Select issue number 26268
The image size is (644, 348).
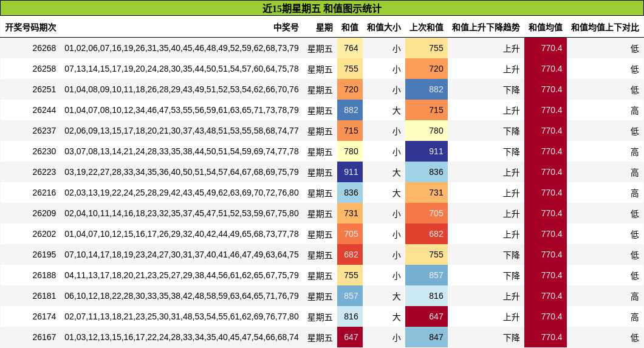[x=44, y=48]
